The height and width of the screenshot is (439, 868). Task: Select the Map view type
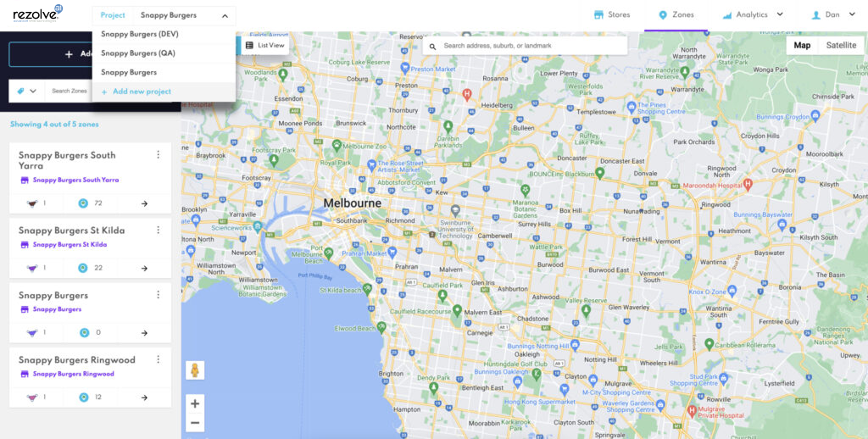pyautogui.click(x=802, y=46)
